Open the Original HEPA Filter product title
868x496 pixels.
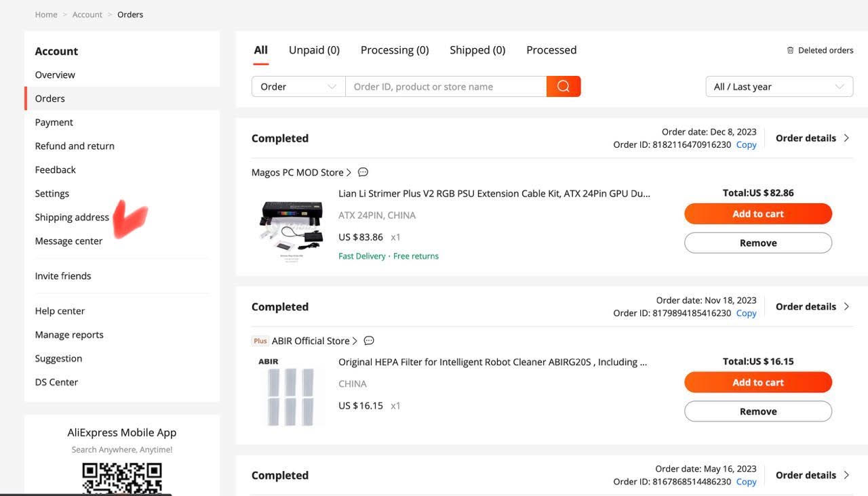[x=493, y=362]
